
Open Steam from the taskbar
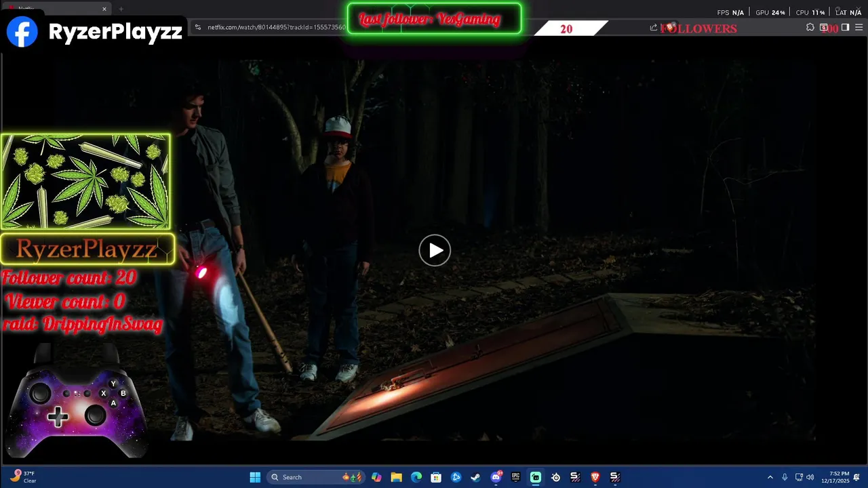[x=476, y=477]
